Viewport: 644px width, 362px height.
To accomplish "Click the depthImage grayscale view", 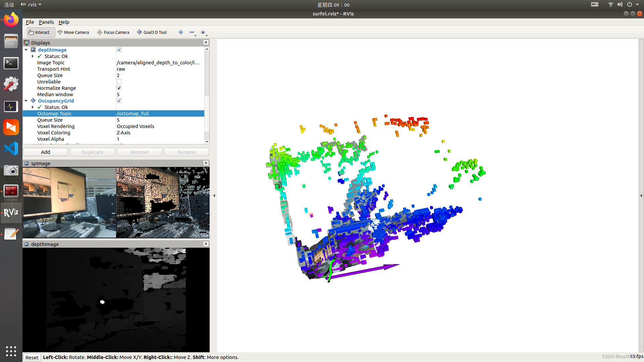I will tap(116, 300).
